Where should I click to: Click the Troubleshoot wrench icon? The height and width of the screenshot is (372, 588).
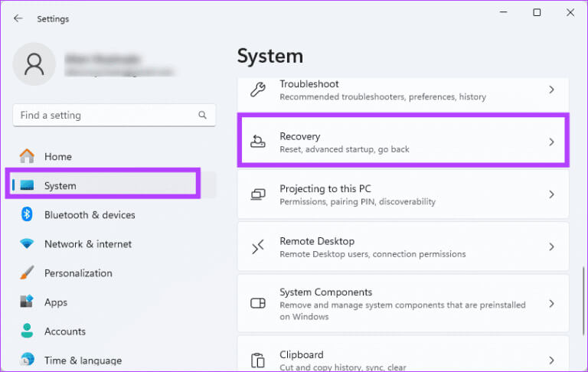(x=258, y=90)
